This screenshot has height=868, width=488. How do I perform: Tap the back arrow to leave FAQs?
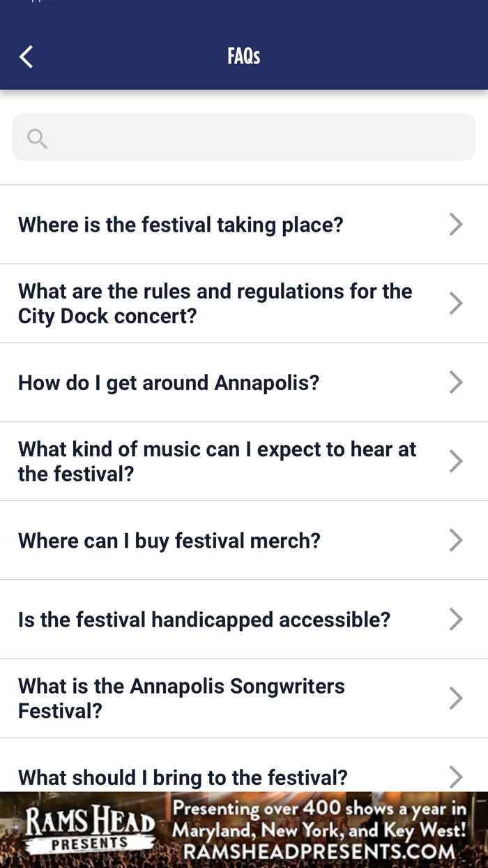[x=25, y=56]
